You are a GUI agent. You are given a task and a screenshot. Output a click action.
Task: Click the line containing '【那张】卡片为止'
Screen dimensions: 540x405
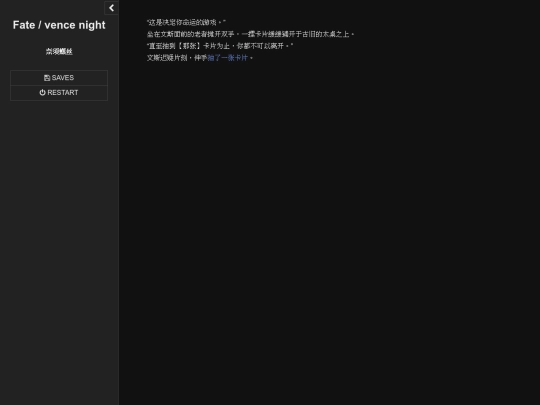point(220,46)
